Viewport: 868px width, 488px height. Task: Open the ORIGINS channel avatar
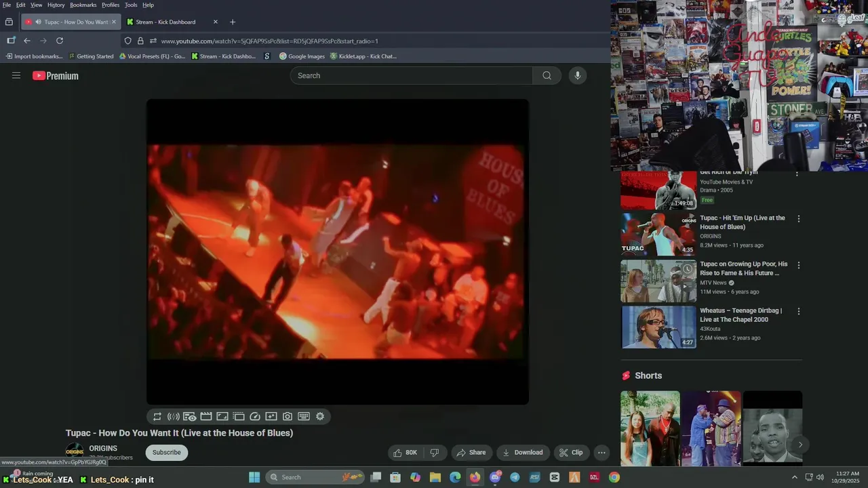click(75, 451)
